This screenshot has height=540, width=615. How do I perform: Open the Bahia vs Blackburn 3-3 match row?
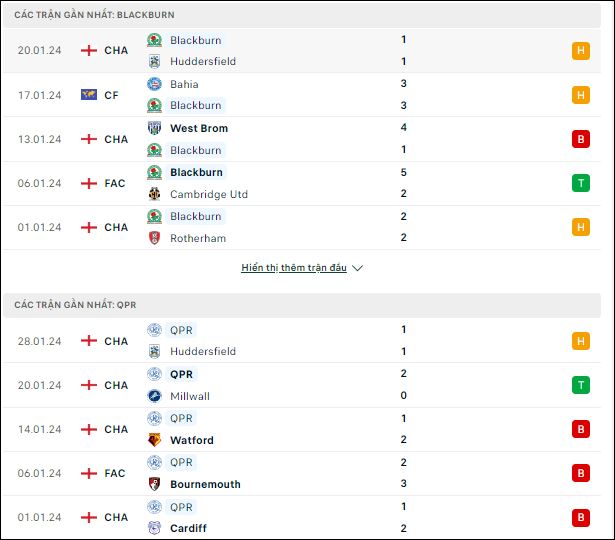click(x=302, y=95)
